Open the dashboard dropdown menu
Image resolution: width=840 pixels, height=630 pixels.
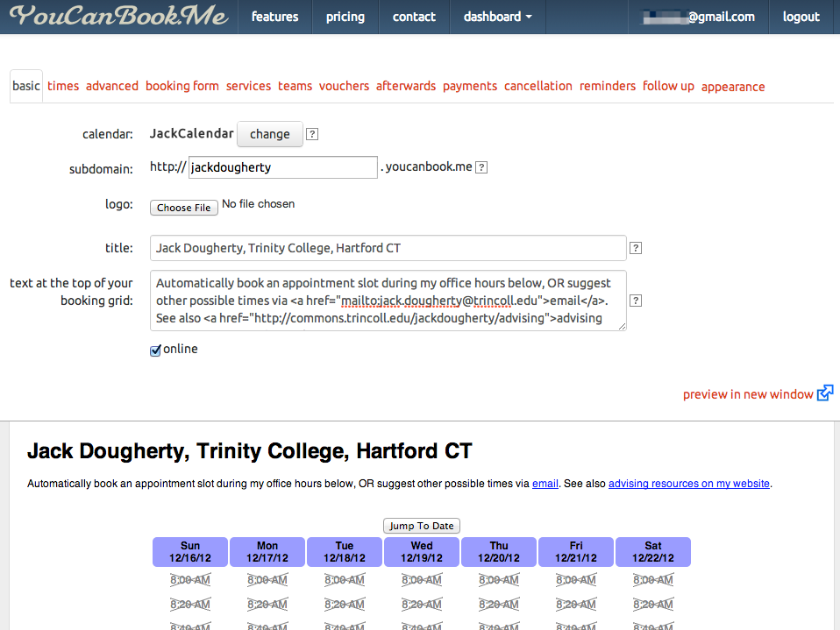click(x=498, y=17)
